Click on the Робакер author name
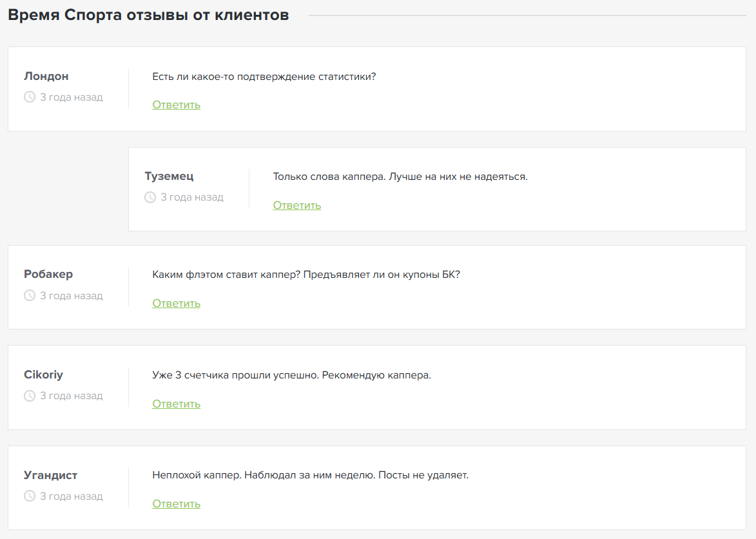Image resolution: width=756 pixels, height=539 pixels. (48, 274)
